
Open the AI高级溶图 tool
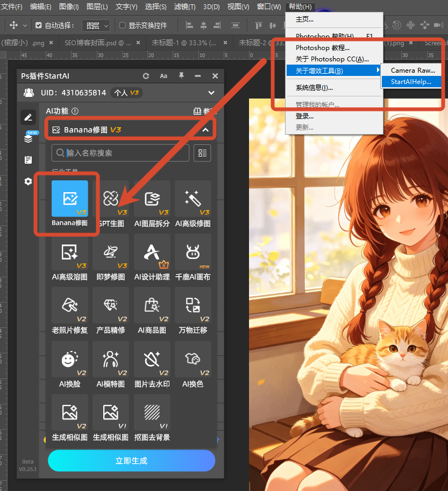tap(70, 252)
